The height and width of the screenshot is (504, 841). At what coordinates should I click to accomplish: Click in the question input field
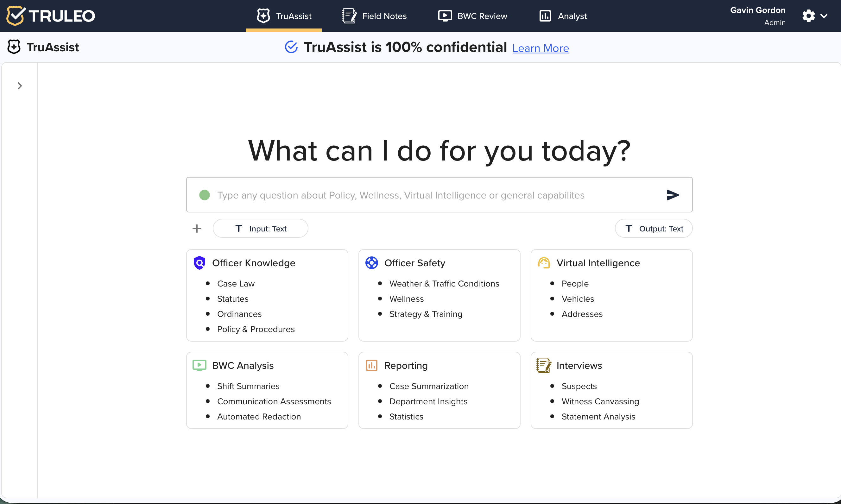401,195
